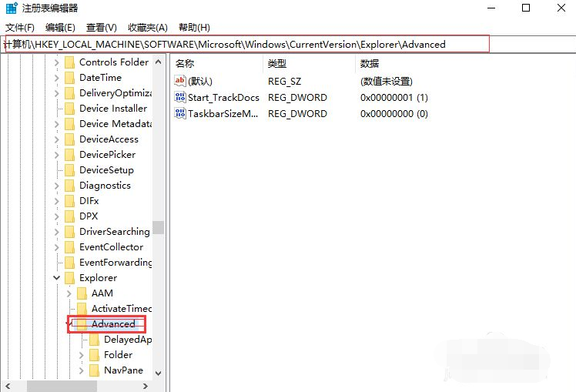Click the 名称 column header
Viewport: 576px width, 392px height.
tap(185, 63)
